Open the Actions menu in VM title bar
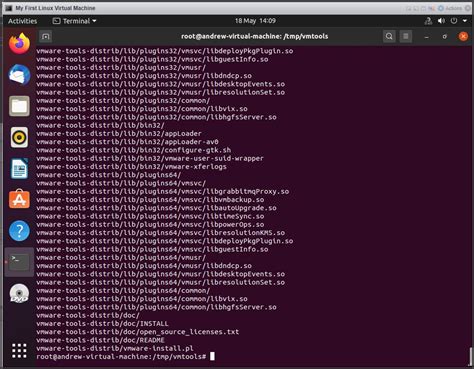 pos(450,8)
